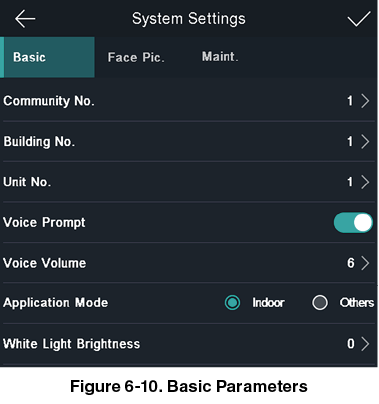Tap the Community No. label
The width and height of the screenshot is (379, 404).
pyautogui.click(x=49, y=101)
